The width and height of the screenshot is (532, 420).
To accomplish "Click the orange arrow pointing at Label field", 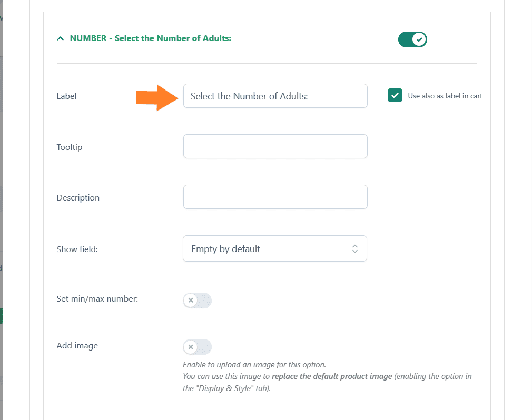I will click(x=157, y=97).
